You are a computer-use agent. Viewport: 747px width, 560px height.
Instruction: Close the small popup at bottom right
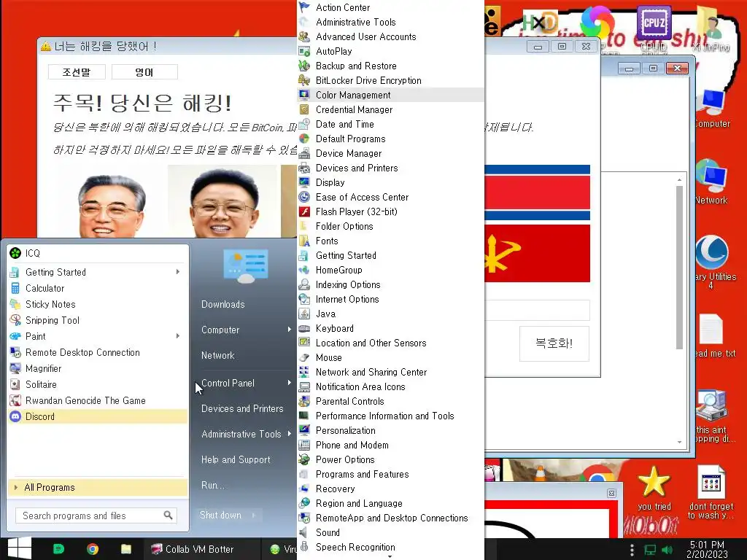click(x=612, y=494)
